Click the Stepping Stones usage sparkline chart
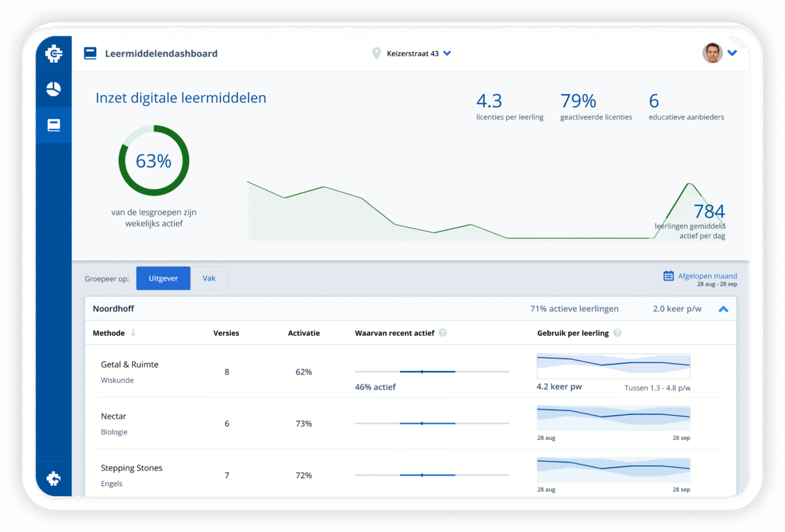 613,469
